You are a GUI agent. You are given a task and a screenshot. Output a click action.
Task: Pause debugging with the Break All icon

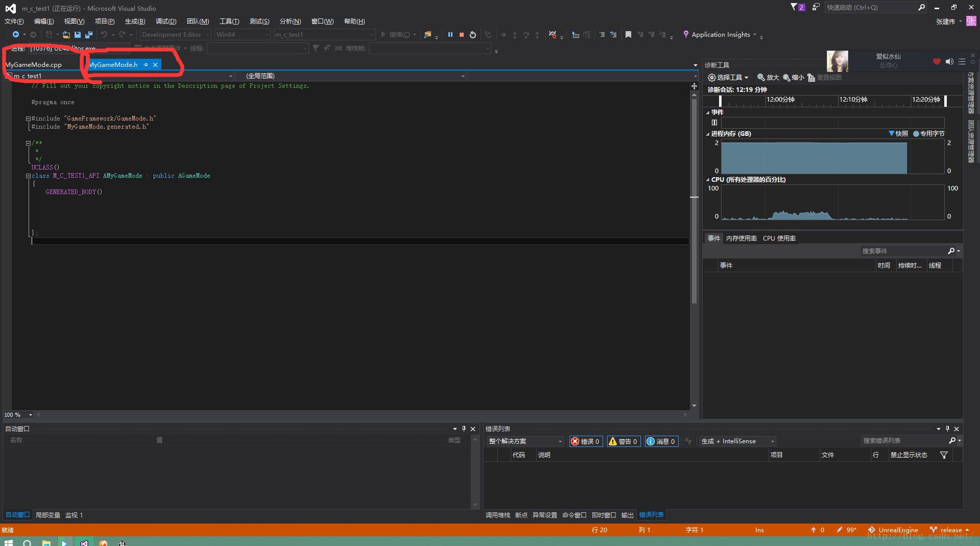(450, 35)
